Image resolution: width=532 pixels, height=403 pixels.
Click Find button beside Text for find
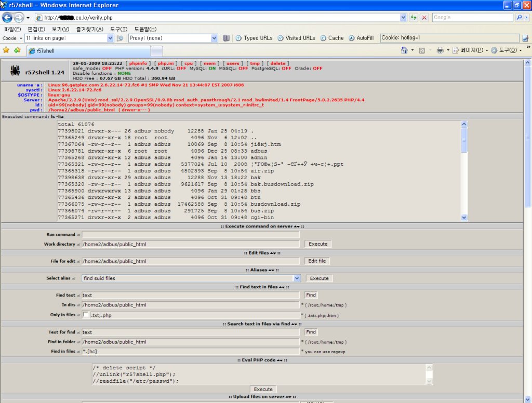click(x=311, y=332)
